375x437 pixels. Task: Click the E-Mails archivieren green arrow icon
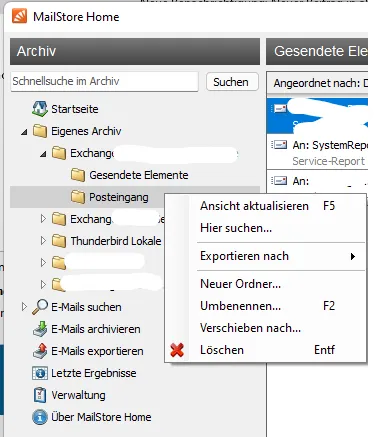40,329
